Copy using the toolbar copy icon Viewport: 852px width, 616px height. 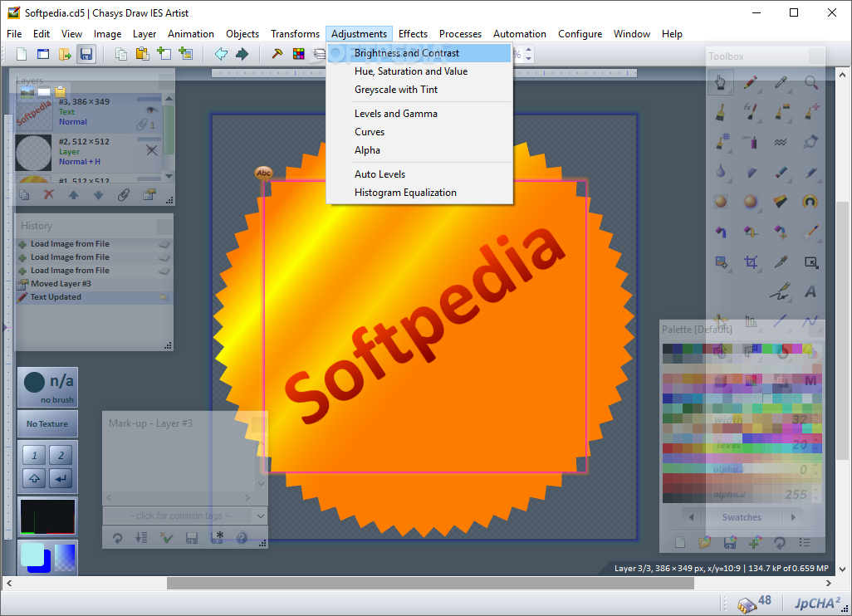click(x=120, y=54)
